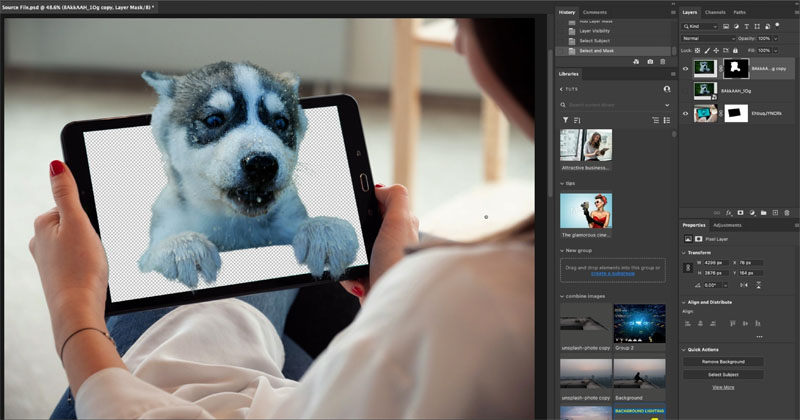Align top edges icon

[x=733, y=323]
